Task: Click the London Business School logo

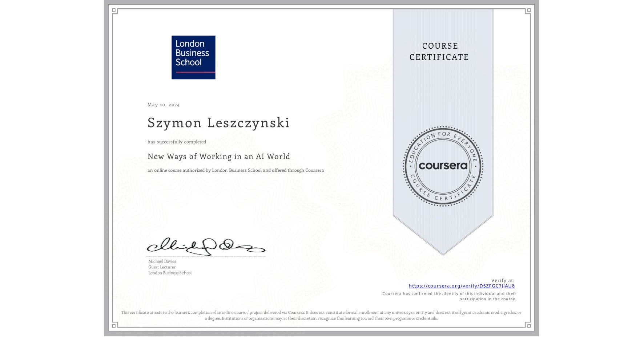Action: tap(193, 57)
